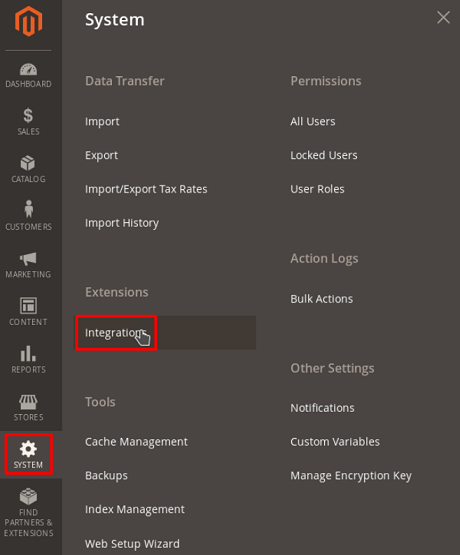460x555 pixels.
Task: Open the Customers person icon
Action: 29,209
